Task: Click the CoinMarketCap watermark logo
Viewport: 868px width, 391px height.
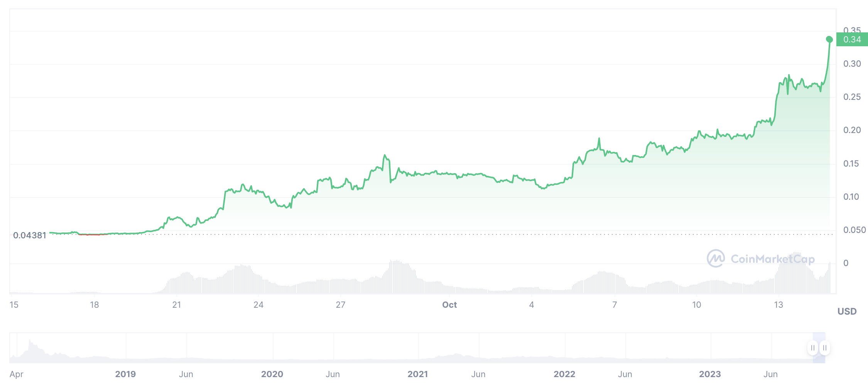Action: (761, 258)
